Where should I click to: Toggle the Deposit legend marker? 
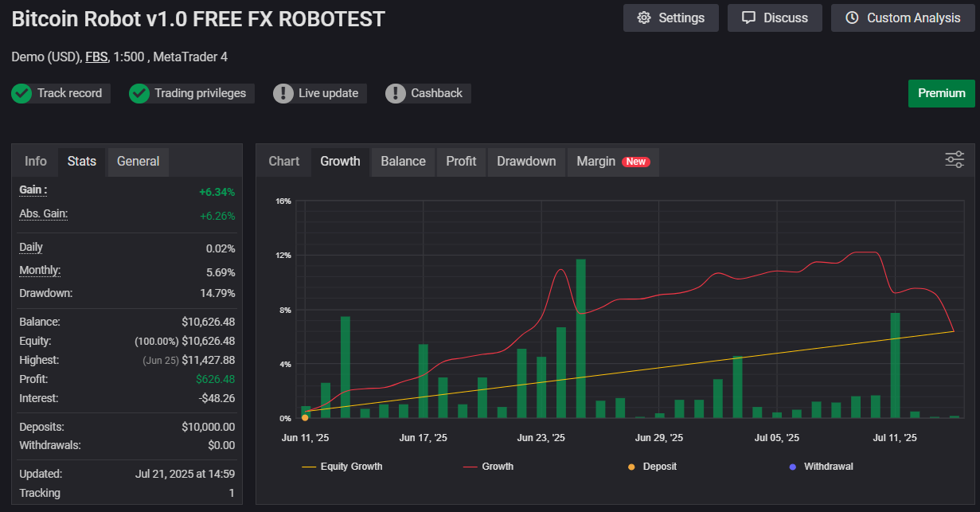click(653, 467)
